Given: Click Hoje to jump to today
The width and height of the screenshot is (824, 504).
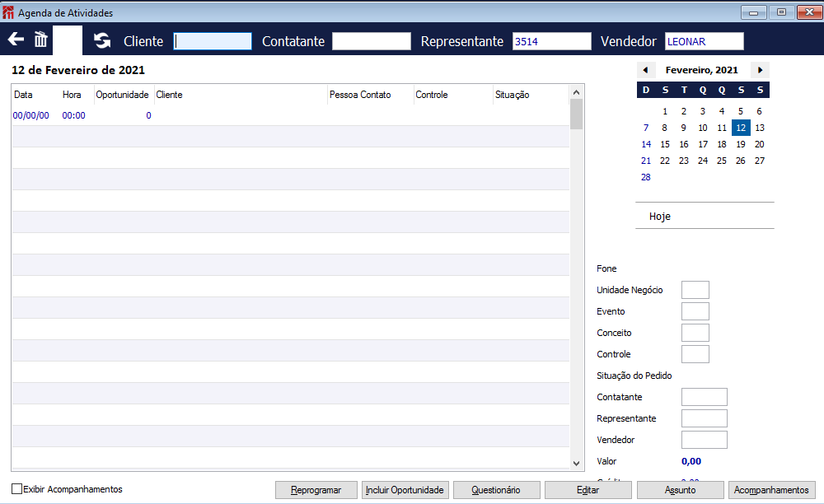Looking at the screenshot, I should 659,217.
